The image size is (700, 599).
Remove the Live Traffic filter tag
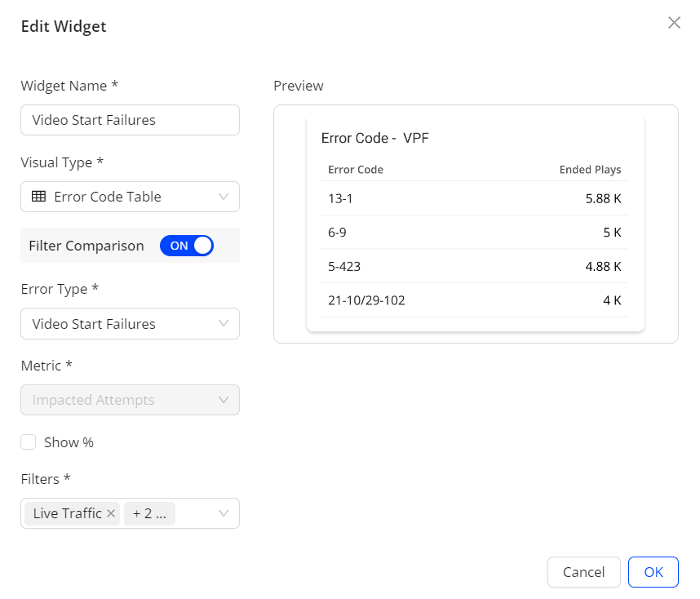click(111, 513)
